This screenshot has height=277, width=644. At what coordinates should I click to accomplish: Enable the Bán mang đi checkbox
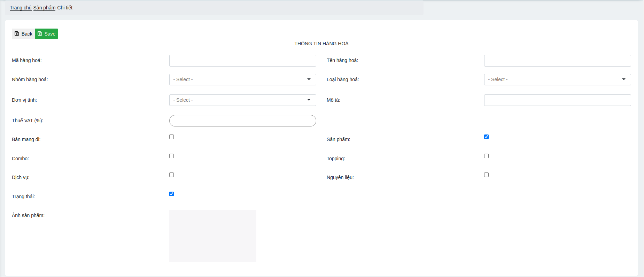pyautogui.click(x=171, y=137)
